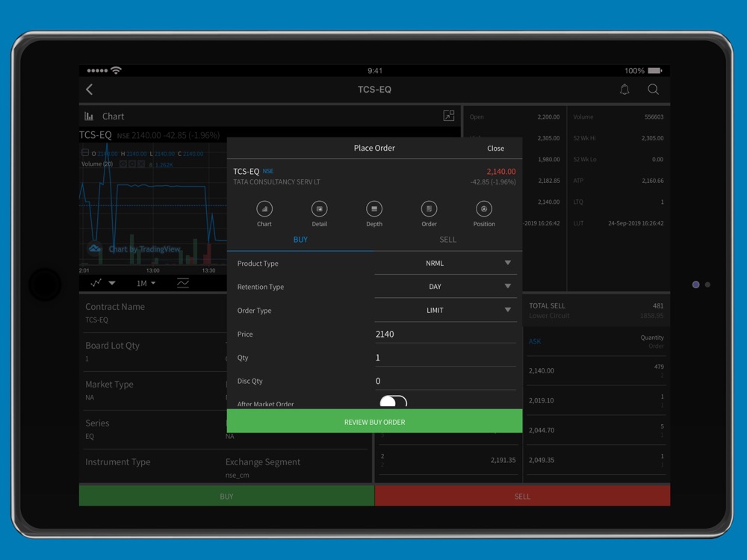Open the Retention Type DAY dropdown
747x560 pixels.
(x=445, y=287)
